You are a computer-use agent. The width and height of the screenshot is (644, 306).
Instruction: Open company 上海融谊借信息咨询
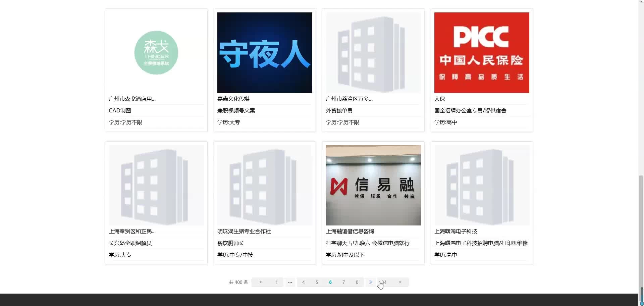[x=350, y=231]
